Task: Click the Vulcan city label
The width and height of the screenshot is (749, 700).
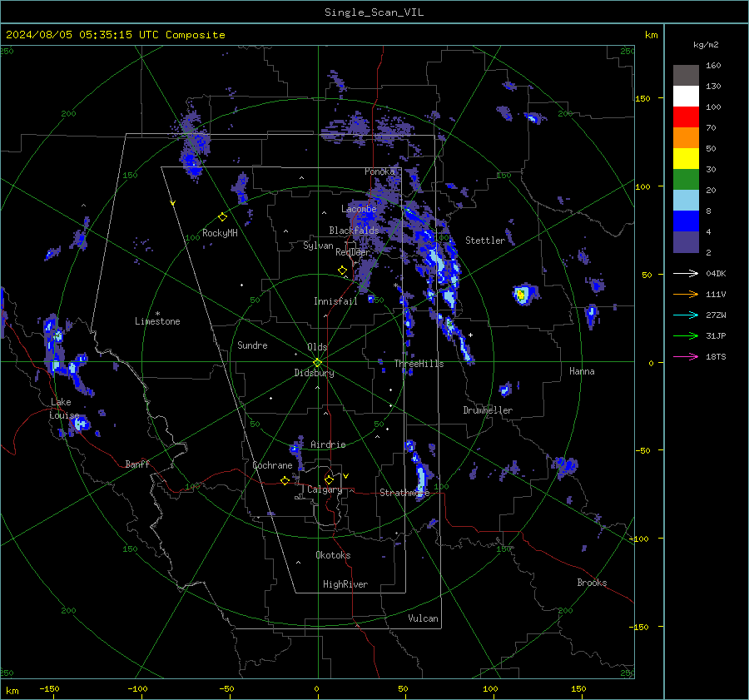Action: click(x=423, y=618)
